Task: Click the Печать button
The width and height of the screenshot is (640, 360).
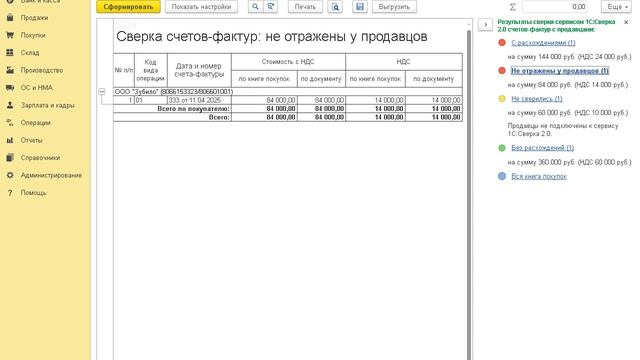Action: point(305,7)
